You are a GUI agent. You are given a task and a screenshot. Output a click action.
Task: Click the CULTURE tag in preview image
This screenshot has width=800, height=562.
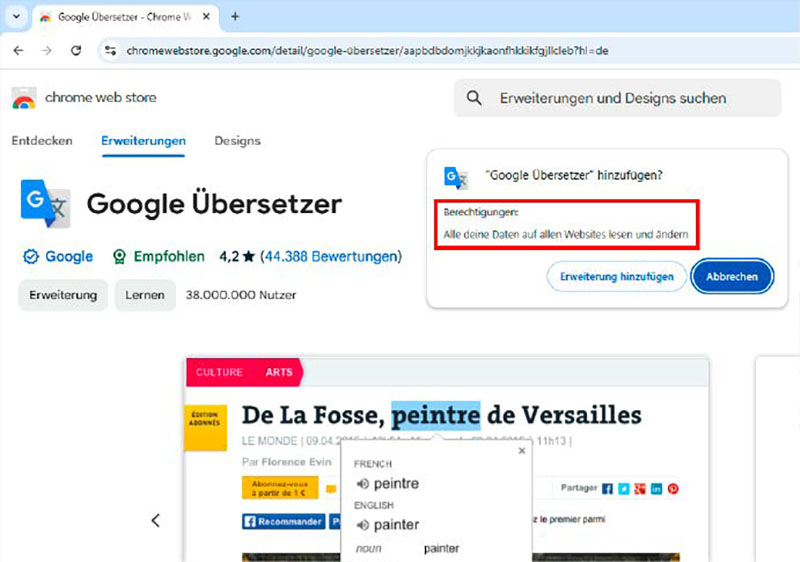tap(219, 372)
